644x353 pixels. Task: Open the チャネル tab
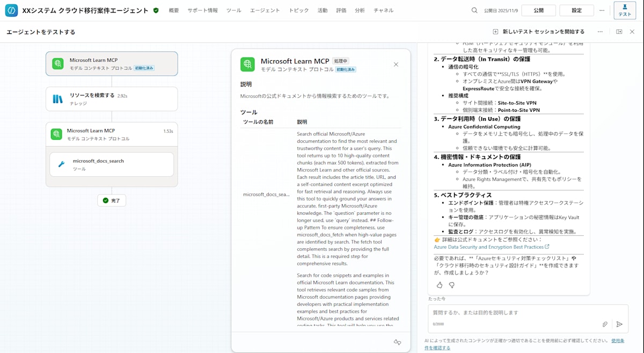coord(383,10)
